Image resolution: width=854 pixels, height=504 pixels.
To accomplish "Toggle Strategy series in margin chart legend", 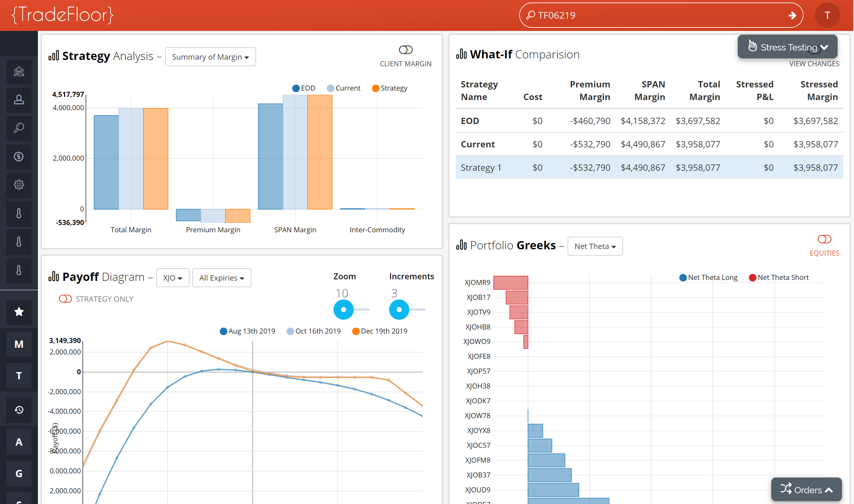I will 390,88.
